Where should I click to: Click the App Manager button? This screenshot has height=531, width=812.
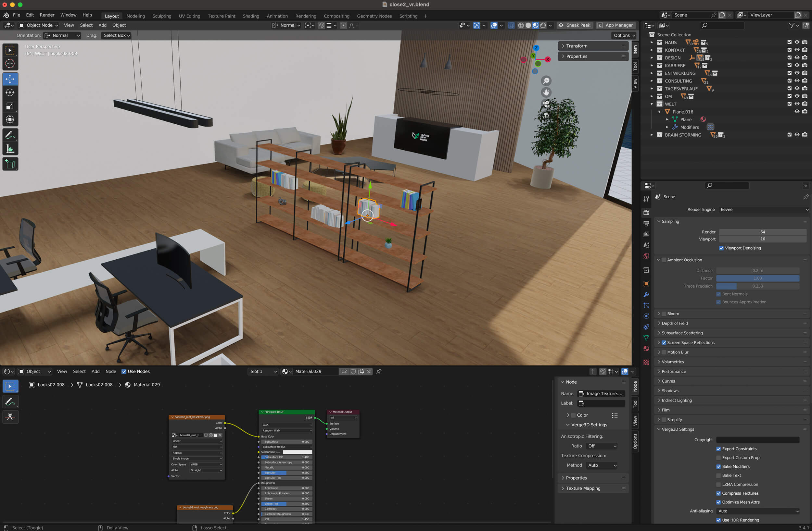tap(615, 25)
